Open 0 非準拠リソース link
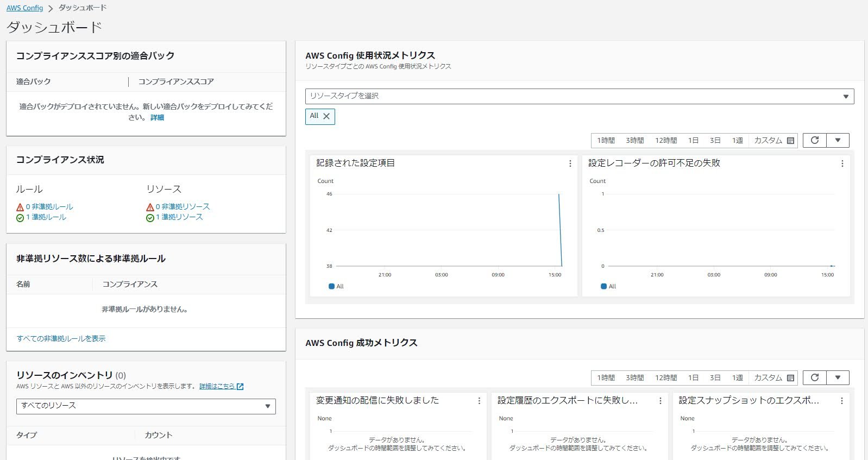 coord(183,207)
